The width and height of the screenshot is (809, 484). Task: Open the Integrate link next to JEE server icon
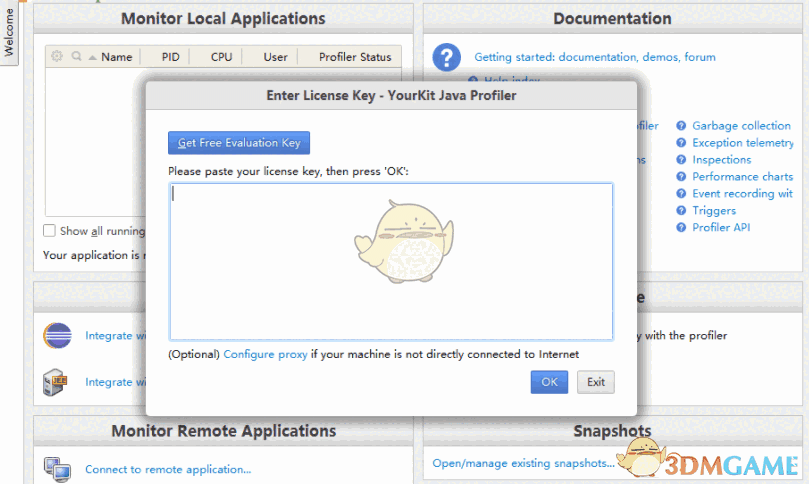tap(116, 382)
